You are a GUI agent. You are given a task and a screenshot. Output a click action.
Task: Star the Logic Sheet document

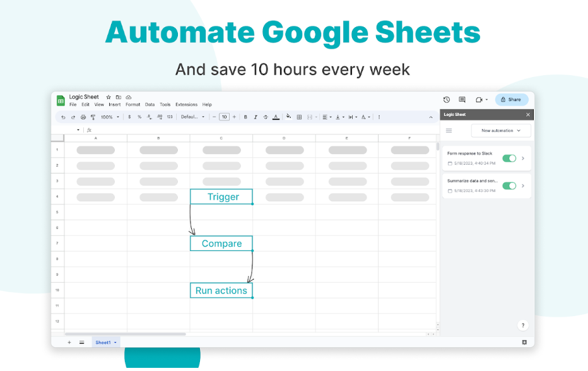[109, 97]
